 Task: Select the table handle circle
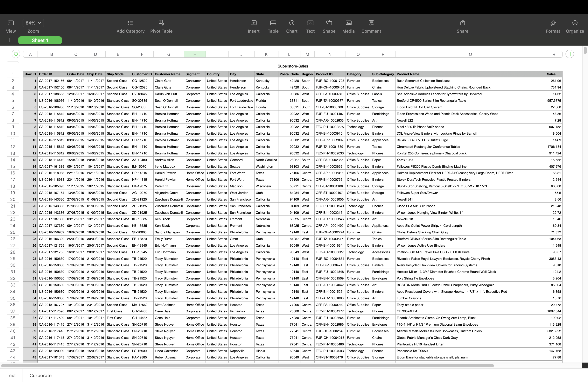coord(16,54)
